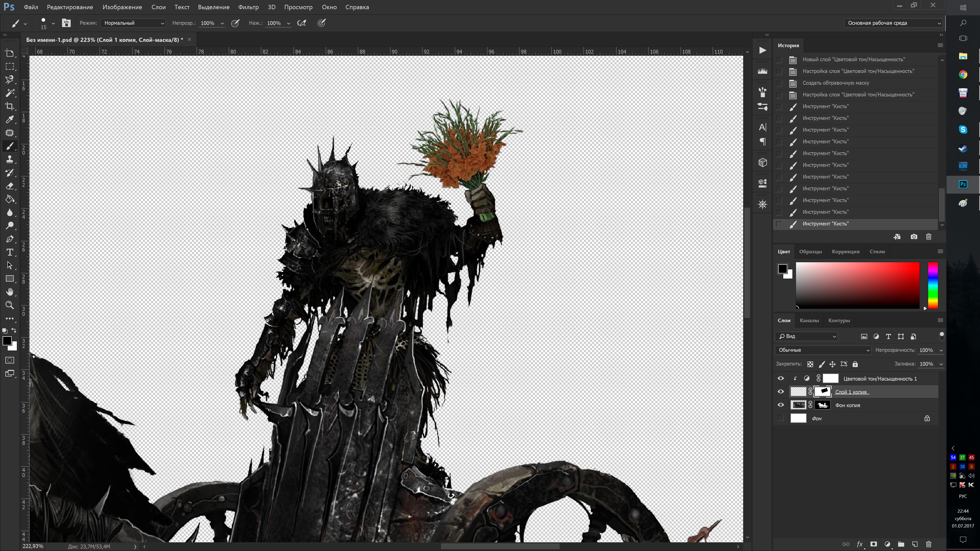
Task: Switch to the Образцы tab
Action: pos(810,251)
